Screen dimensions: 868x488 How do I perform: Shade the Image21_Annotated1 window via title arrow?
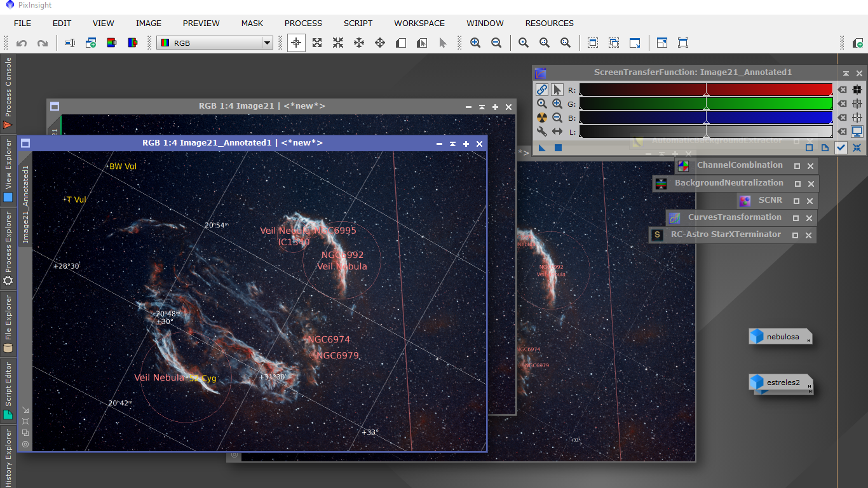point(452,144)
